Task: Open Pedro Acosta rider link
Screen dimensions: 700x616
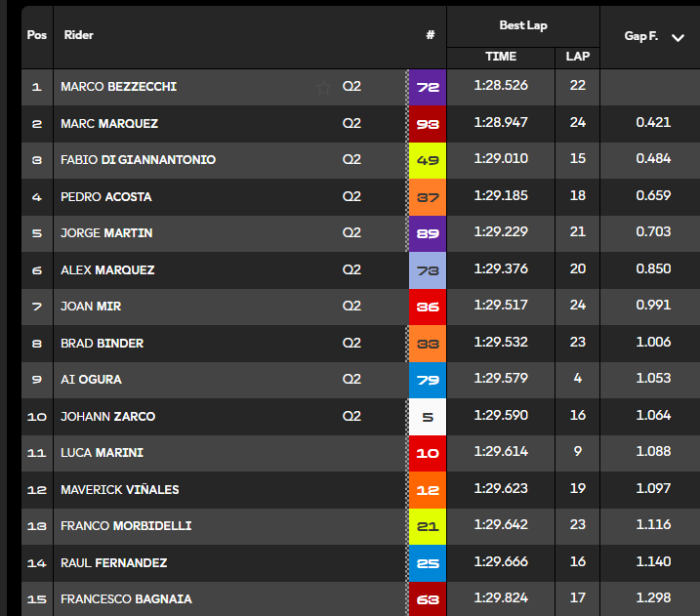Action: [x=106, y=197]
